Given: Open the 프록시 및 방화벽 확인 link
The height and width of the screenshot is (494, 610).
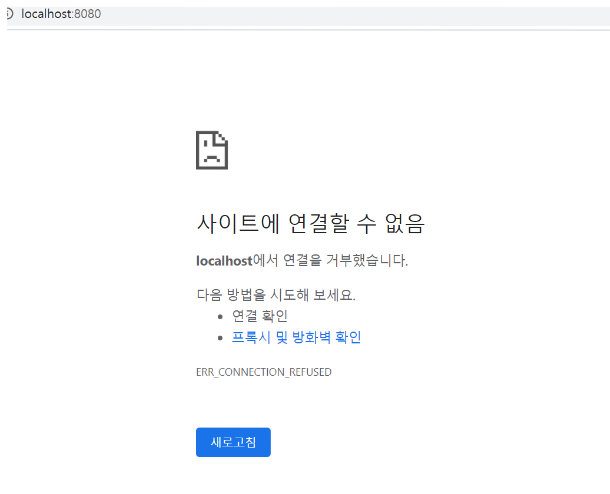Looking at the screenshot, I should 296,337.
